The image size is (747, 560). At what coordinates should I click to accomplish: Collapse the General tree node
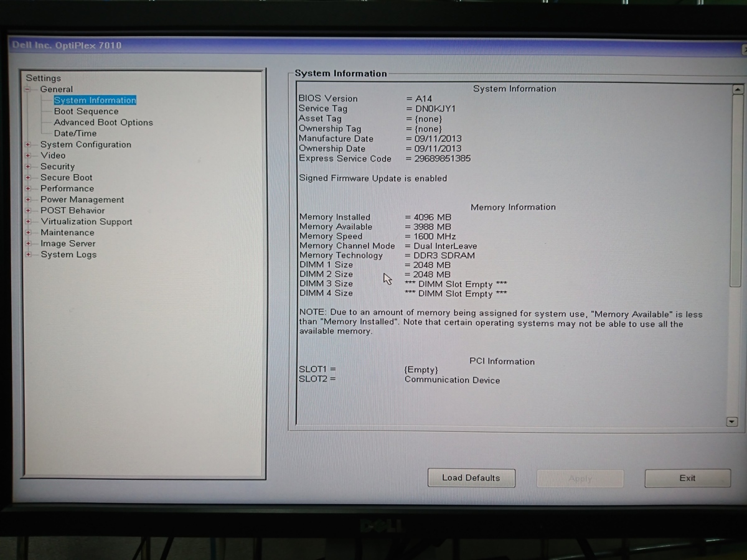tap(28, 90)
